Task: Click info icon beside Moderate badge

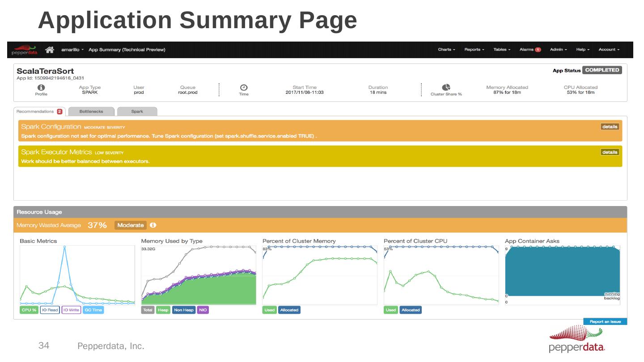Action: click(x=153, y=225)
